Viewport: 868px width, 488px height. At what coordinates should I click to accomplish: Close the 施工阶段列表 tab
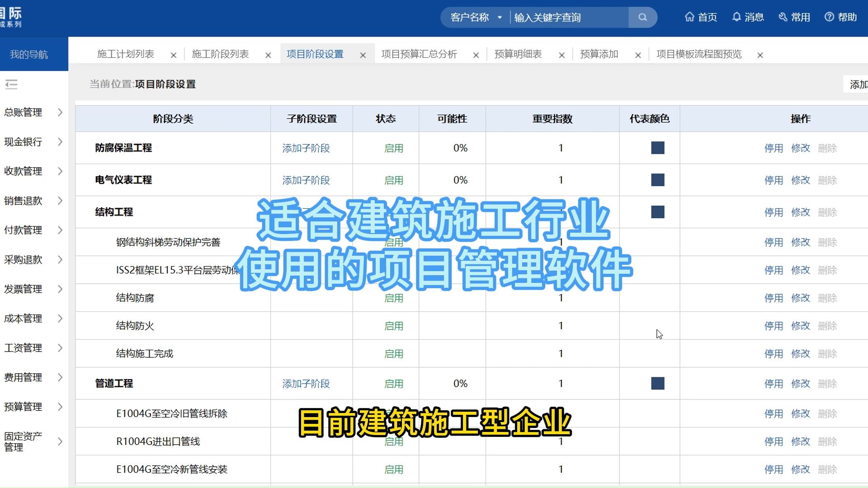click(x=268, y=55)
